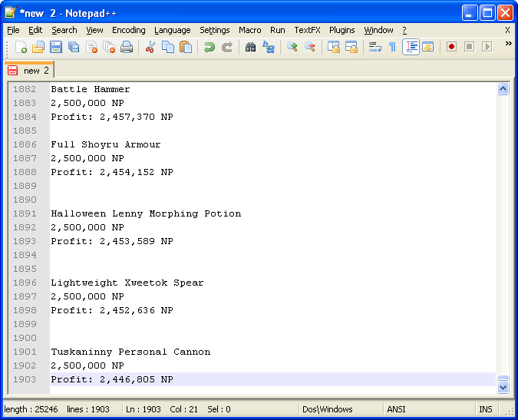The width and height of the screenshot is (518, 420).
Task: Click the vertical scrollbar thumb
Action: pyautogui.click(x=503, y=378)
